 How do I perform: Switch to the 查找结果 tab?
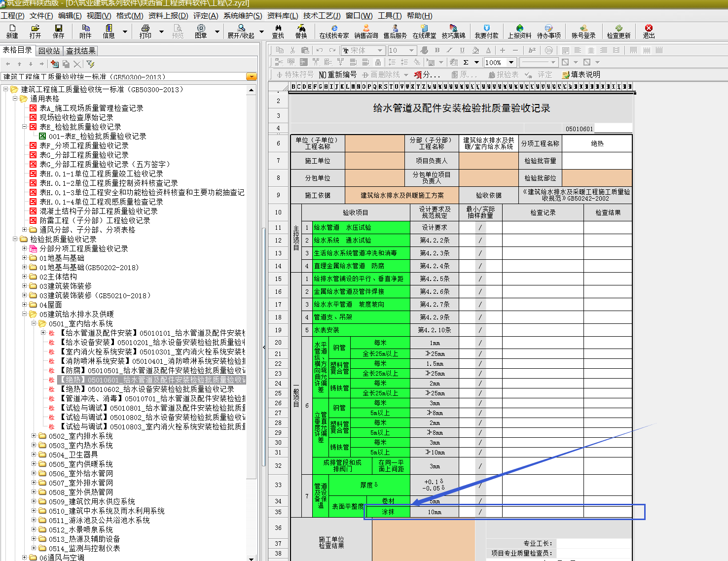click(81, 51)
